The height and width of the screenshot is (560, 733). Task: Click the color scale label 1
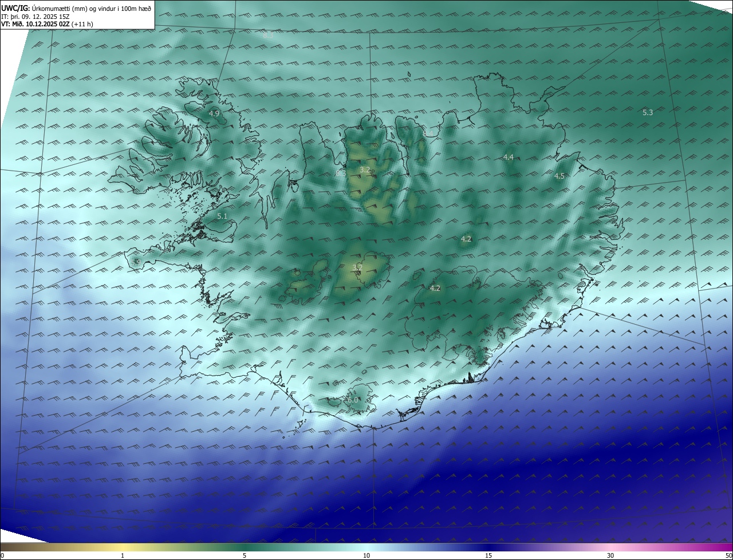123,555
